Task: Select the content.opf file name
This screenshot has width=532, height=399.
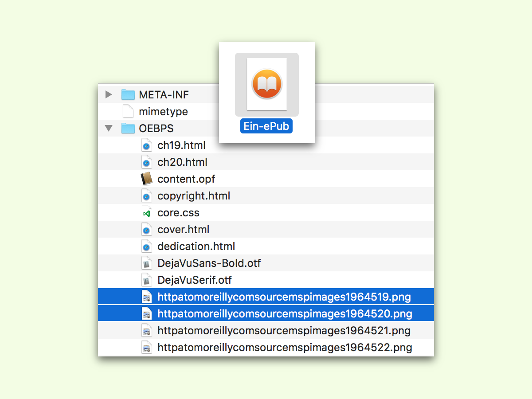Action: pos(186,180)
